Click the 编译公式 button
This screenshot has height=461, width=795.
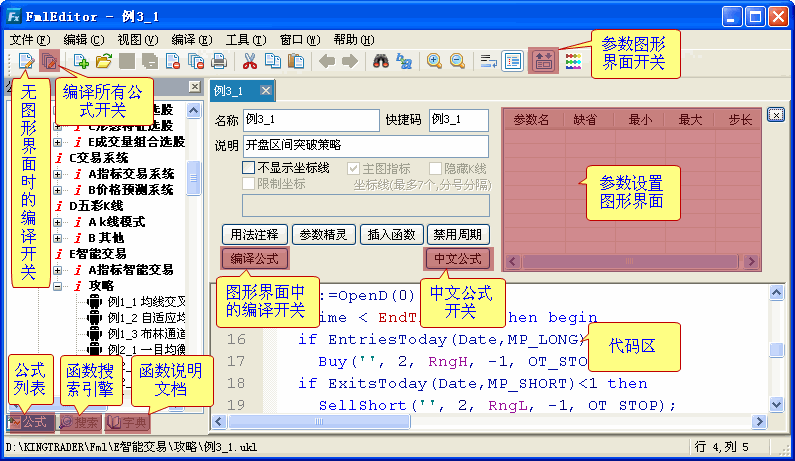click(255, 259)
